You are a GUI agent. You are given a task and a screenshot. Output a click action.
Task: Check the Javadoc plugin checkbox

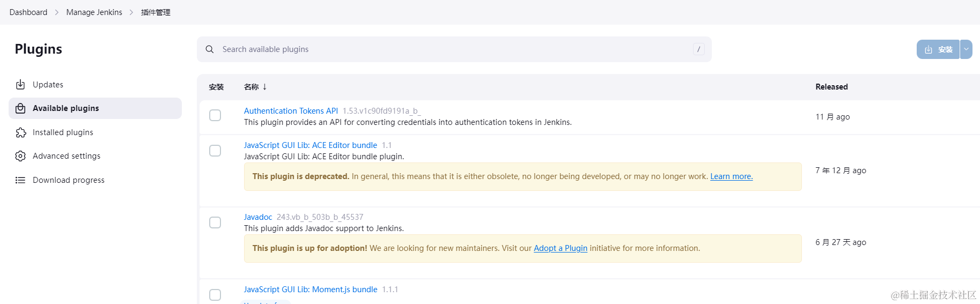point(215,223)
